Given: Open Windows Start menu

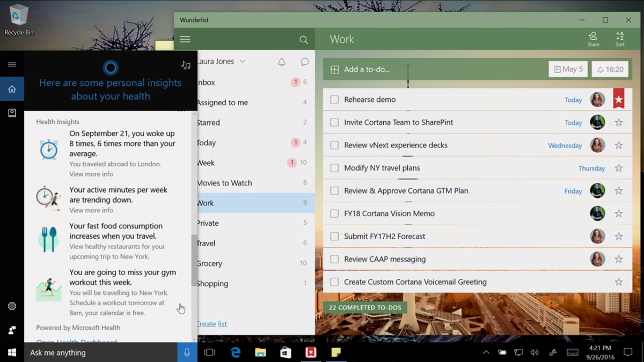Looking at the screenshot, I should point(12,352).
